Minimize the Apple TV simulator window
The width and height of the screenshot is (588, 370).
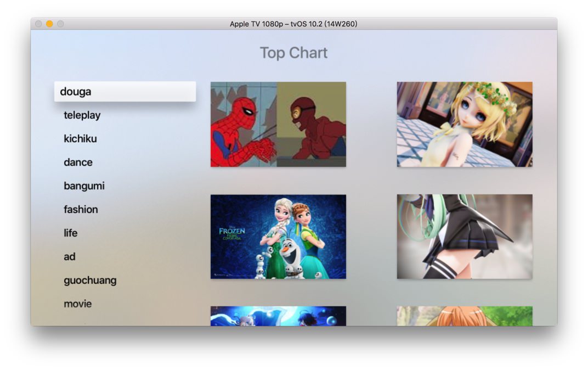(49, 24)
